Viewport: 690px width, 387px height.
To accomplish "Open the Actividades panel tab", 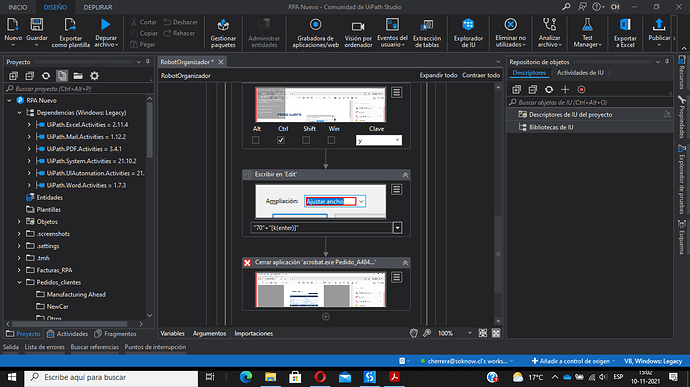I will point(67,334).
